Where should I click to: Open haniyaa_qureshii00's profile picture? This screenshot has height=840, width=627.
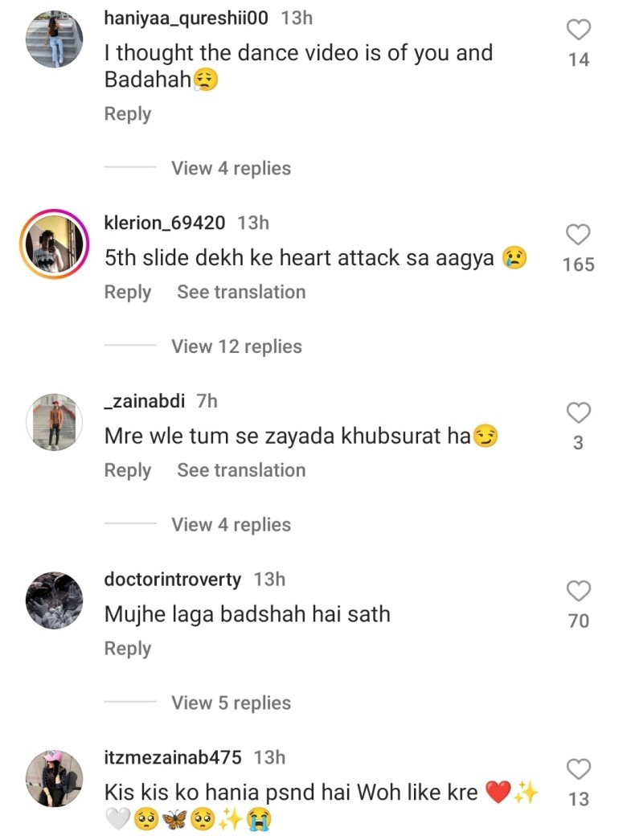54,40
